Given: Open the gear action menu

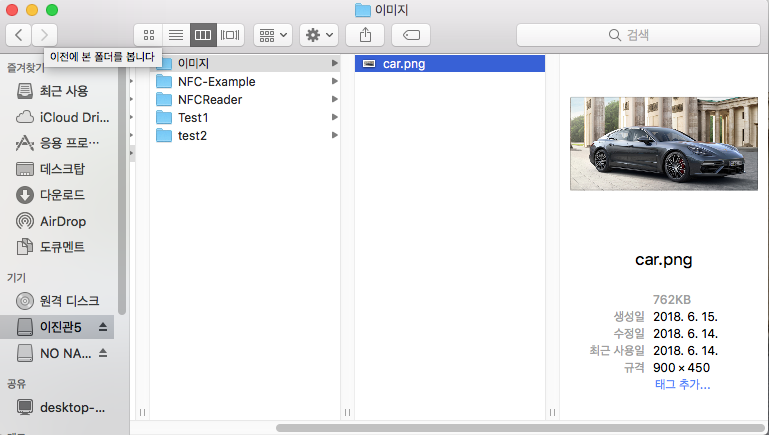Looking at the screenshot, I should point(319,35).
